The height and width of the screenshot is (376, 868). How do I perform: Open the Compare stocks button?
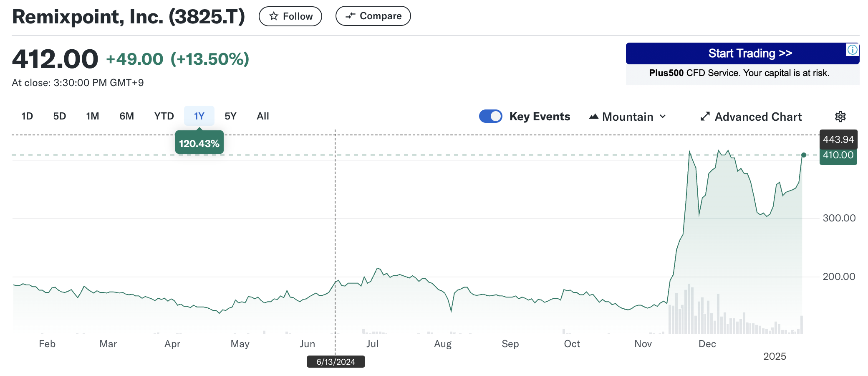tap(373, 16)
